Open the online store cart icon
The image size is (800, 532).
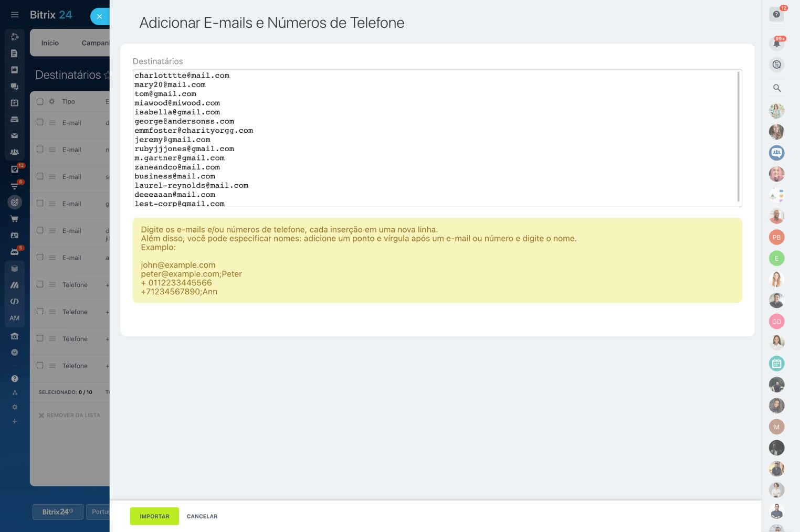click(x=15, y=219)
